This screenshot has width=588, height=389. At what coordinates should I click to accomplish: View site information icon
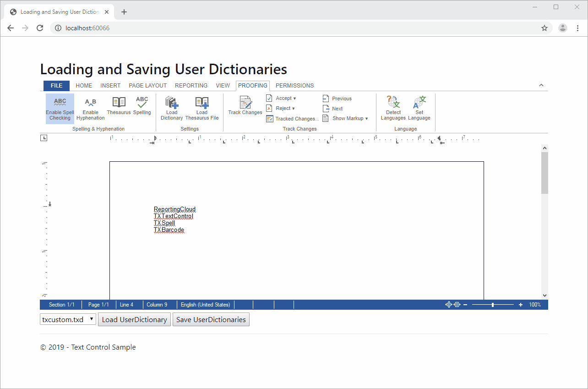tap(58, 28)
